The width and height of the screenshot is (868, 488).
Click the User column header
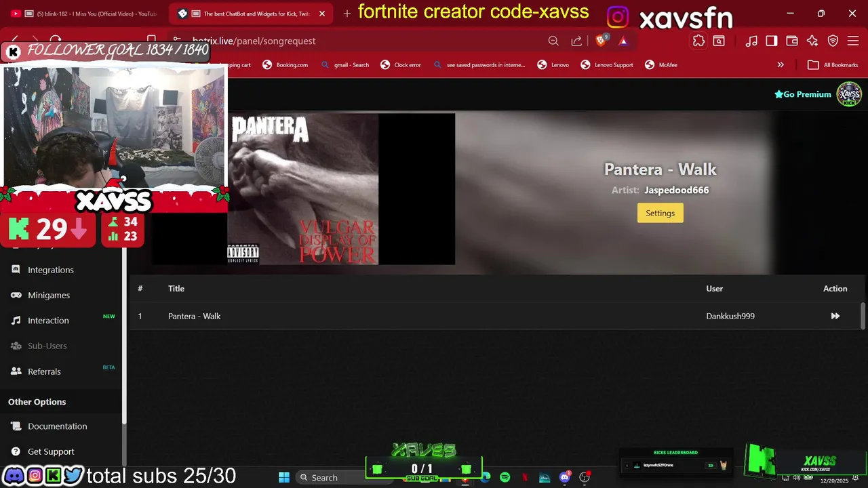click(x=715, y=288)
